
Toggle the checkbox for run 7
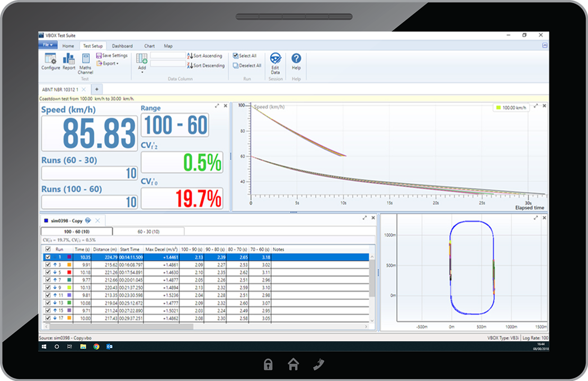pyautogui.click(x=48, y=280)
